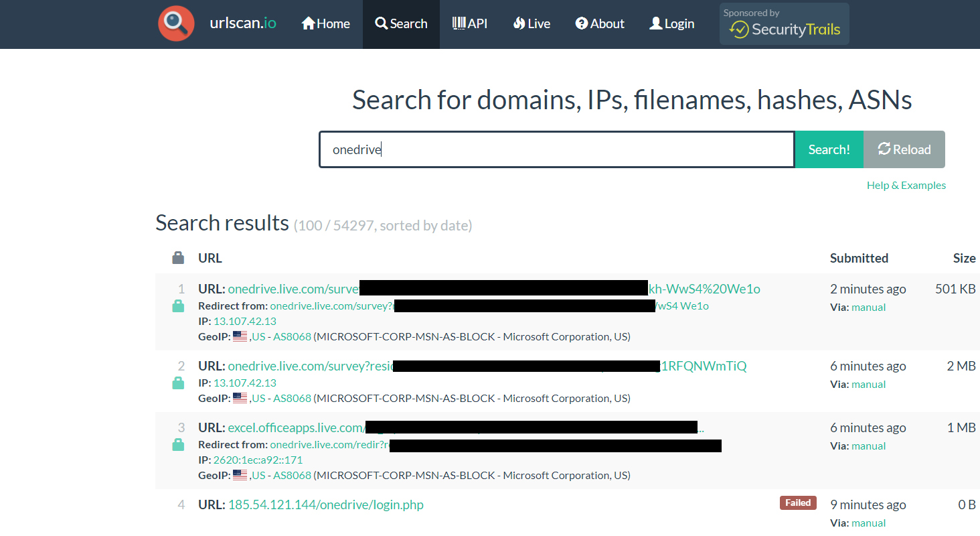The height and width of the screenshot is (536, 980).
Task: Click the US flag icon in result 1
Action: 240,336
